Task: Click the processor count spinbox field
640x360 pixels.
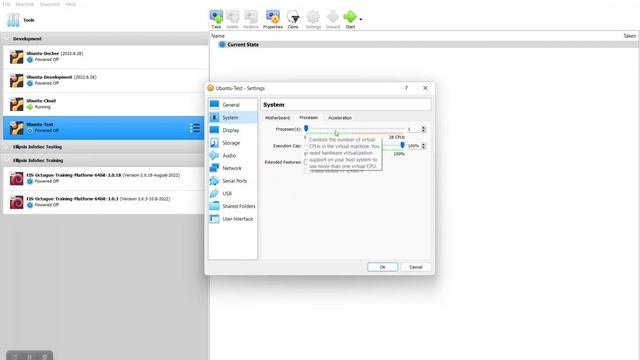Action: (x=413, y=129)
